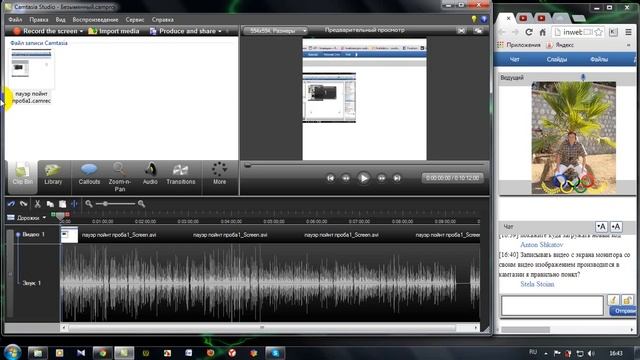
Task: Bookmark the page with the star icon
Action: 598,32
